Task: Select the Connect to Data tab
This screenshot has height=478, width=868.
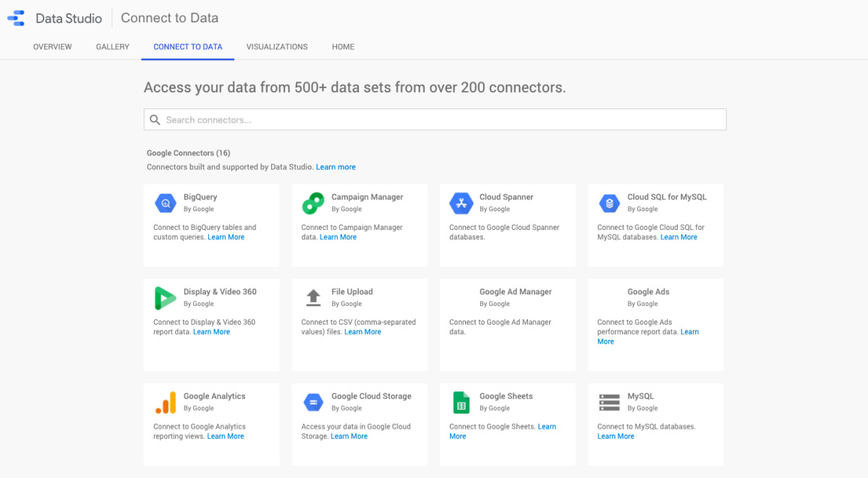Action: 188,47
